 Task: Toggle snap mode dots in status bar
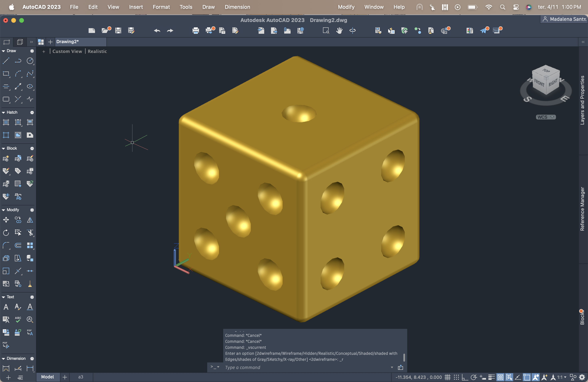pos(456,377)
